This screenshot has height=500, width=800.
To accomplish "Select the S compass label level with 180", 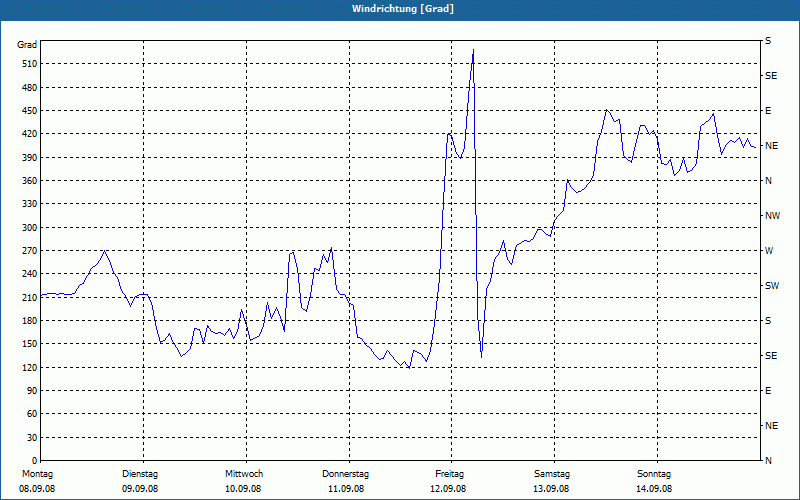I will pyautogui.click(x=768, y=321).
